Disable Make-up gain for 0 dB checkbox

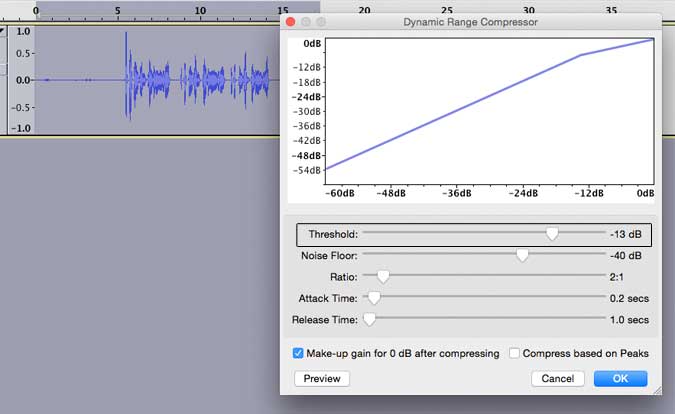click(298, 353)
